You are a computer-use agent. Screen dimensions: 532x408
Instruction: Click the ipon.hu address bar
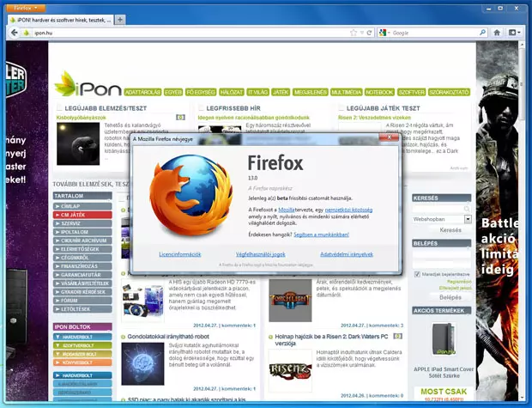pos(190,33)
